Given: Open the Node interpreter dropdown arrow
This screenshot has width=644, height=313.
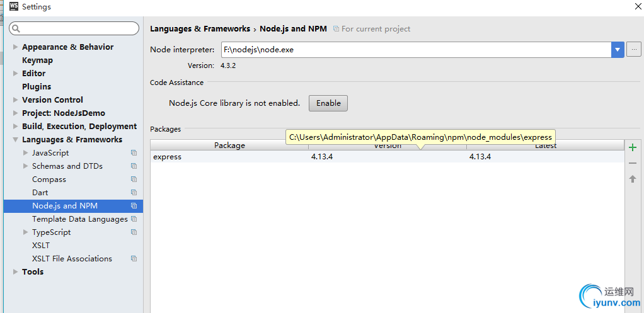Looking at the screenshot, I should tap(618, 50).
